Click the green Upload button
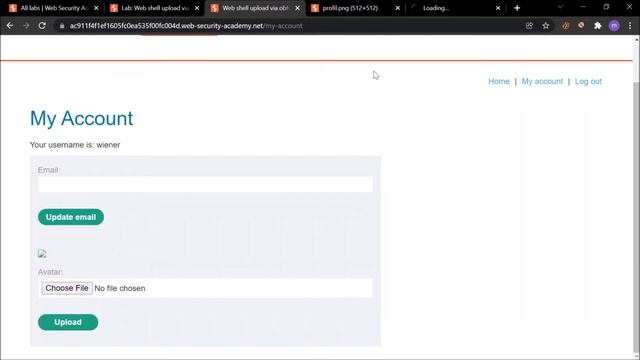The image size is (640, 360). pyautogui.click(x=68, y=322)
